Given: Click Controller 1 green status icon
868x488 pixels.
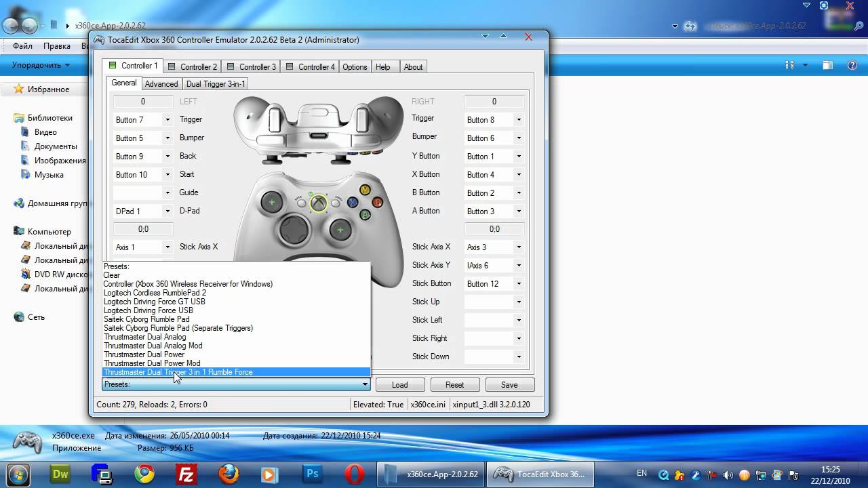Looking at the screenshot, I should (113, 66).
